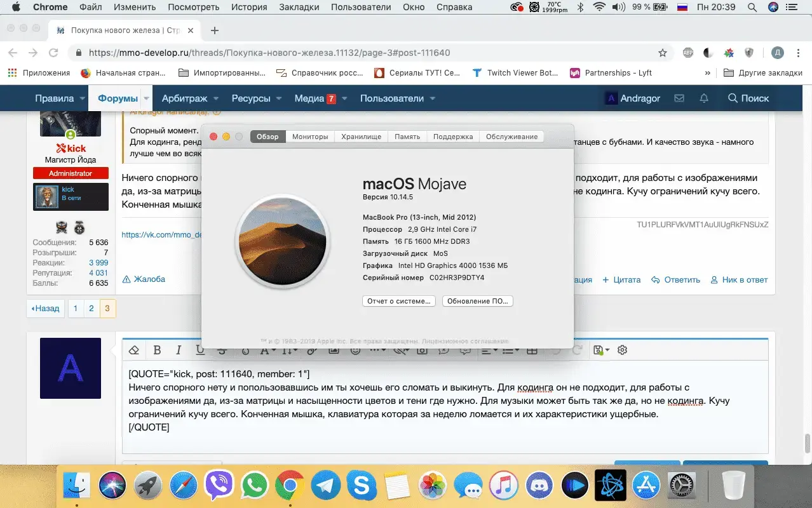Click the Chrome address bar
This screenshot has height=508, width=812.
point(369,53)
